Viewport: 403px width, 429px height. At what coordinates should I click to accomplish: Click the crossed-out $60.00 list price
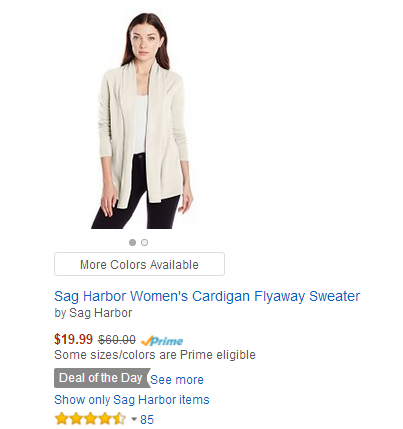(117, 340)
